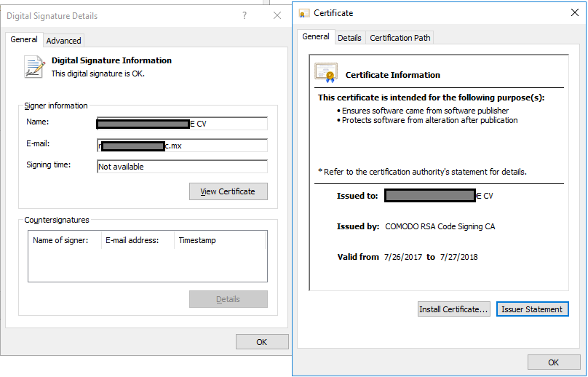Click the digital signature pen-and-paper icon
The width and height of the screenshot is (588, 377).
coord(34,67)
